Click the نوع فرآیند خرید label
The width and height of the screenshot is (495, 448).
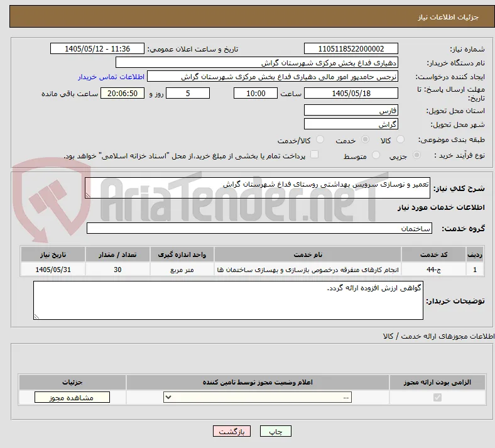coord(459,155)
